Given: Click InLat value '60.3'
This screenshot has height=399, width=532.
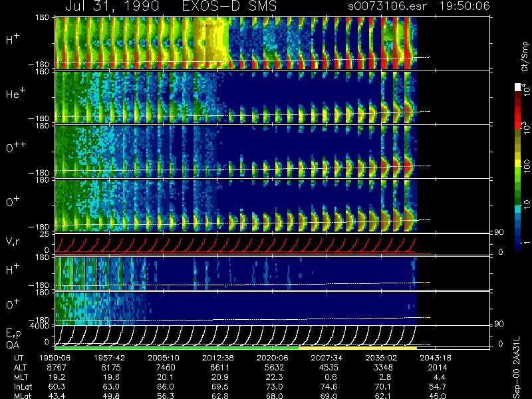Looking at the screenshot, I should click(57, 386).
